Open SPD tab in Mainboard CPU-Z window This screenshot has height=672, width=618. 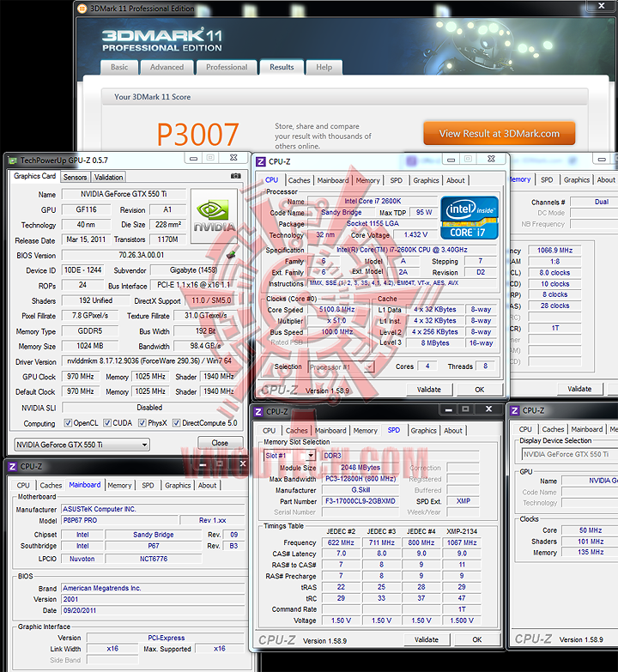148,486
